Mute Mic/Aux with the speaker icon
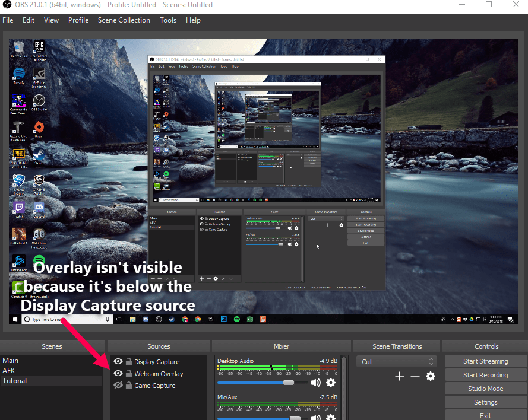 [x=315, y=417]
